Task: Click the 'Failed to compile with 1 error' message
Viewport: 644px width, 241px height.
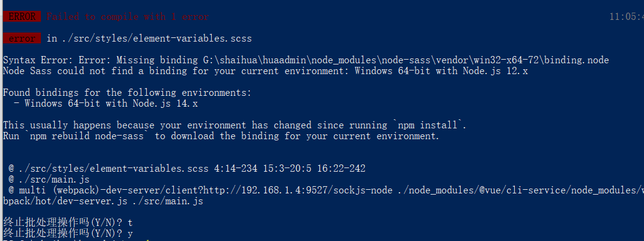Action: [x=127, y=16]
